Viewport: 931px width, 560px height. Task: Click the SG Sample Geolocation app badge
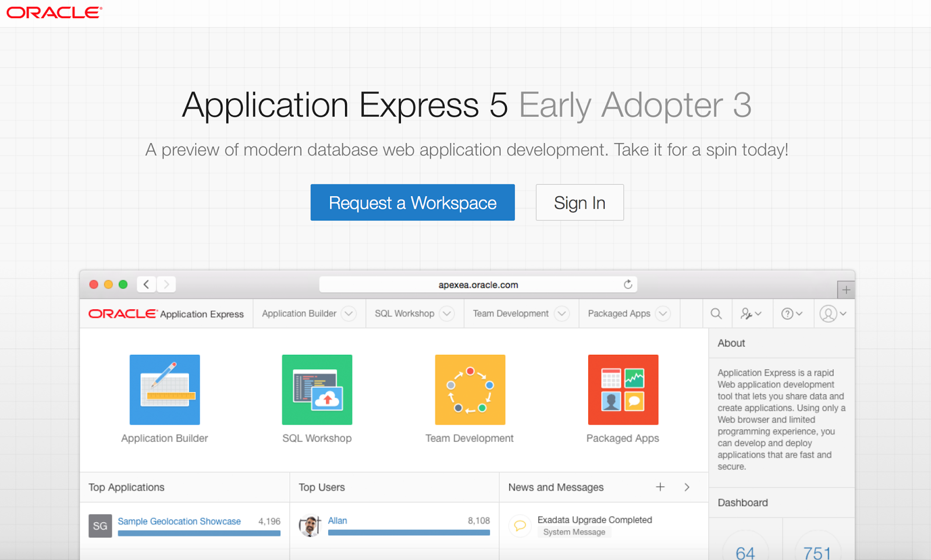(100, 526)
